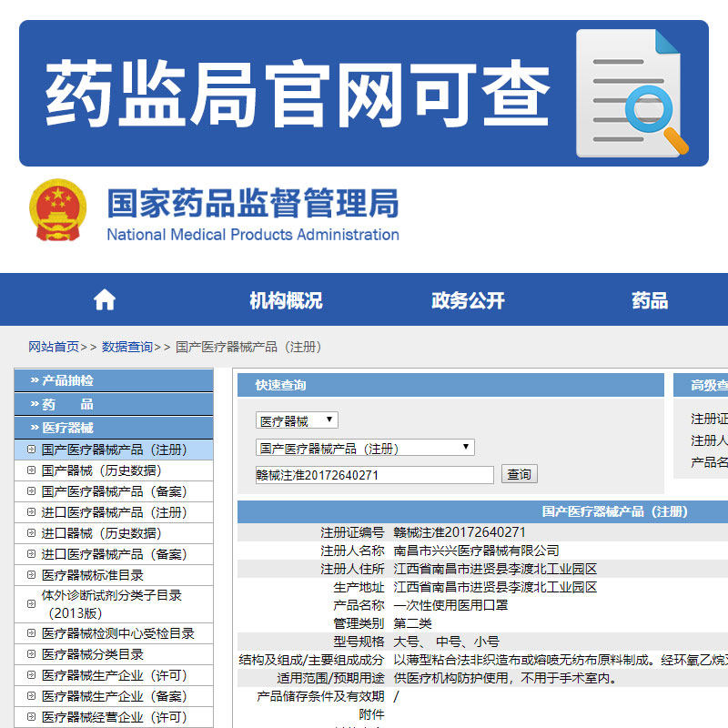Viewport: 728px width, 728px height.
Task: Open 医疗器械生产企业（备案）
Action: pos(114,696)
